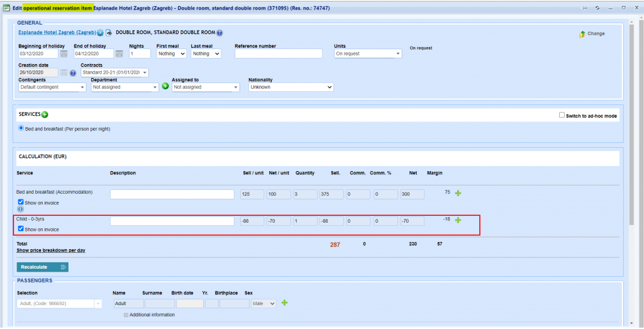The width and height of the screenshot is (644, 329).
Task: Click the green plus beside Department
Action: [165, 86]
